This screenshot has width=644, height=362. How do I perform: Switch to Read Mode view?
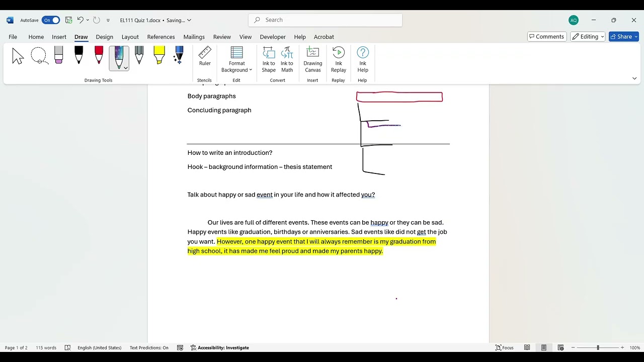[527, 348]
